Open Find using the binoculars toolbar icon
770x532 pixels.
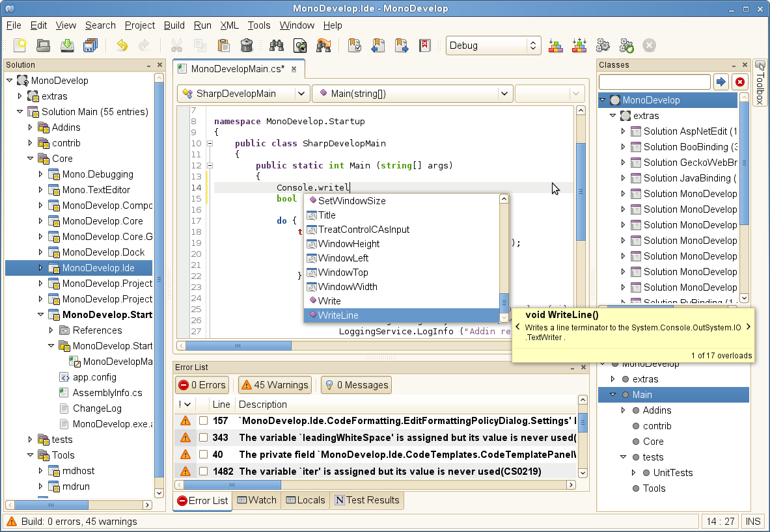(275, 45)
